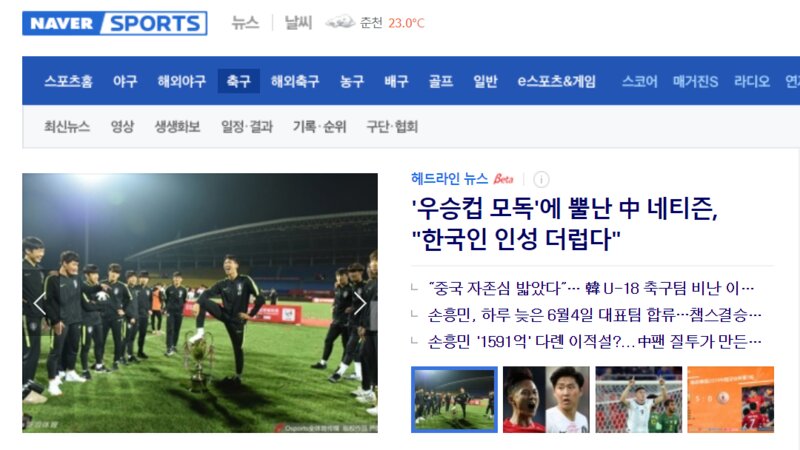Screen dimensions: 800x450
Task: Switch to the 해외축구 tab
Action: (295, 81)
